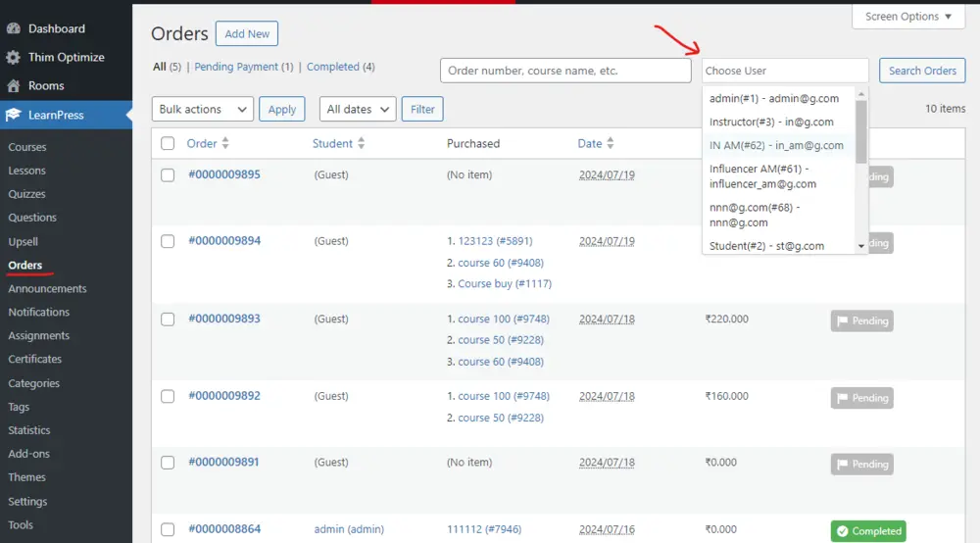Click Completed status badge for order #0000008864

pos(868,531)
